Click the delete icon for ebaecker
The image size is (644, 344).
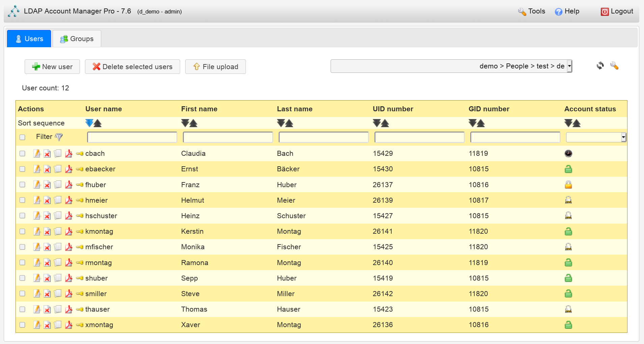(x=47, y=169)
